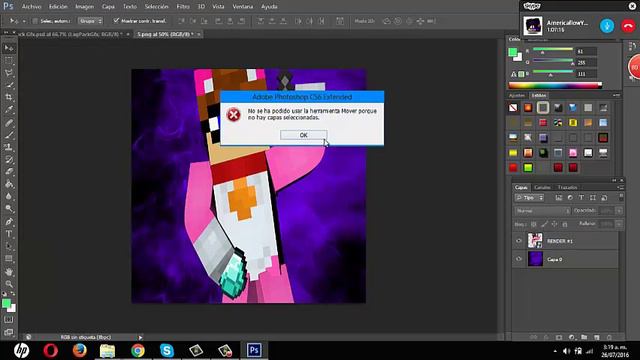Create a new group folder icon
Screen dimensions: 640x360
click(584, 338)
